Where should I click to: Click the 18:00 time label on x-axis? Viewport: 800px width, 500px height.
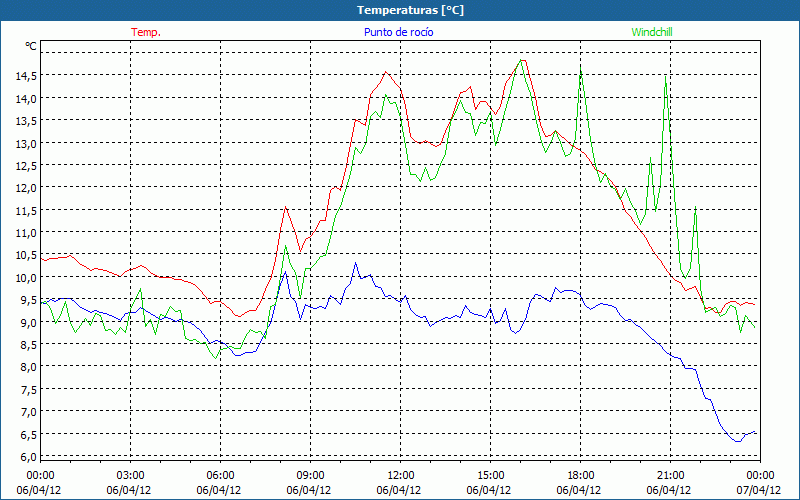click(581, 476)
